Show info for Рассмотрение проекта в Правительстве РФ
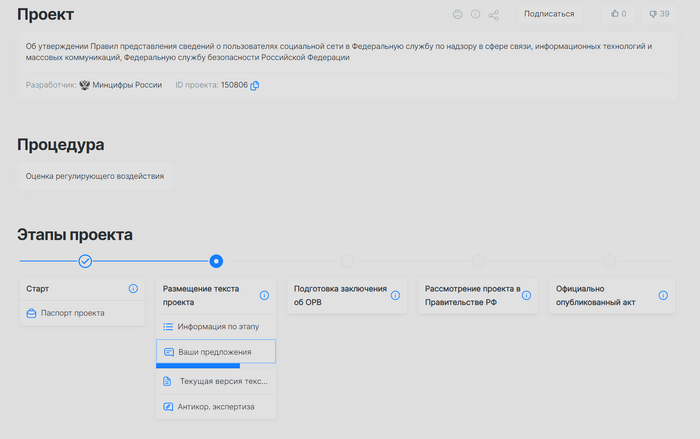700x439 pixels. [x=526, y=295]
